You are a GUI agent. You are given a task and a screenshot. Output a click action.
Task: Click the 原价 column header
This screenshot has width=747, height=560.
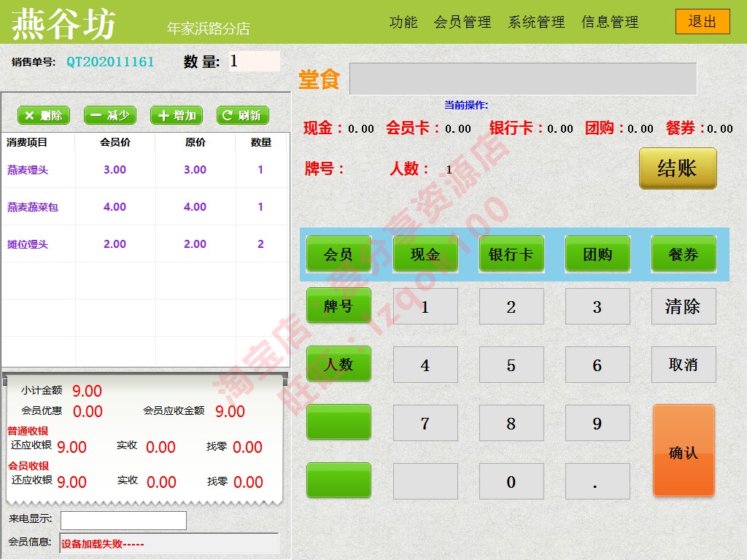point(195,142)
